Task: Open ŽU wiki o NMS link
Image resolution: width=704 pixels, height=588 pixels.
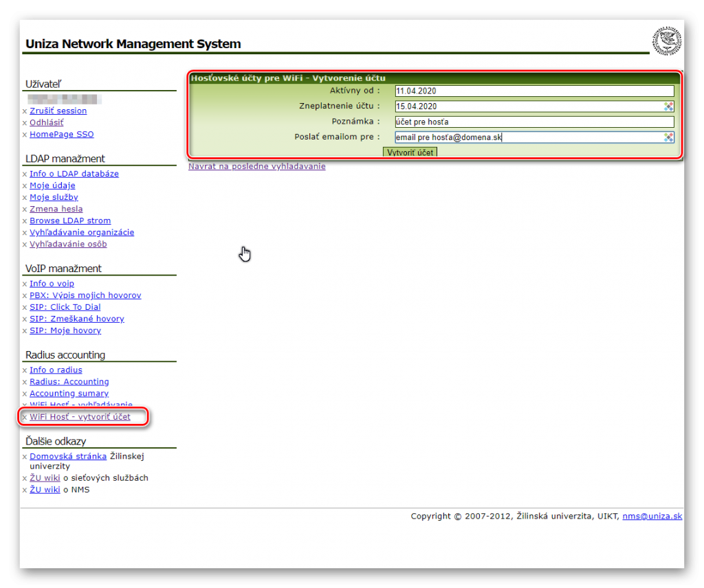Action: pos(45,489)
